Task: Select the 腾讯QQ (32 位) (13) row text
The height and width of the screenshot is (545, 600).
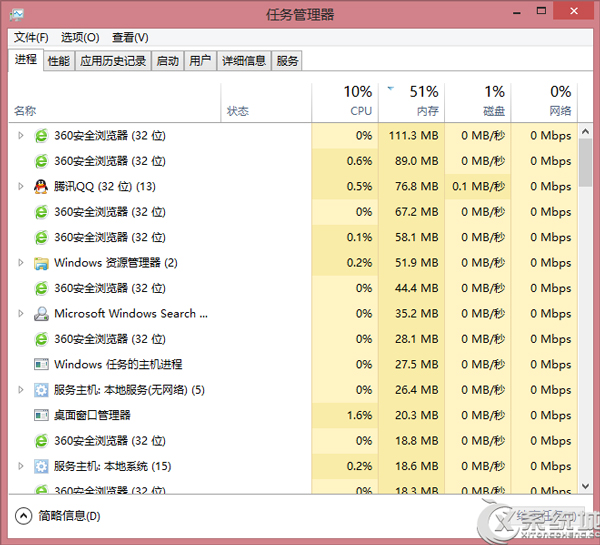Action: click(x=104, y=186)
